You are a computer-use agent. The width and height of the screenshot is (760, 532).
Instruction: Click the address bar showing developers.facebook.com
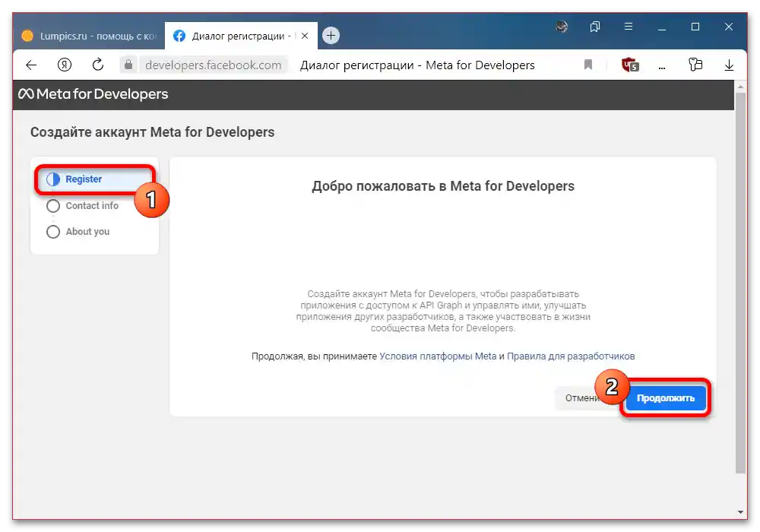[215, 65]
